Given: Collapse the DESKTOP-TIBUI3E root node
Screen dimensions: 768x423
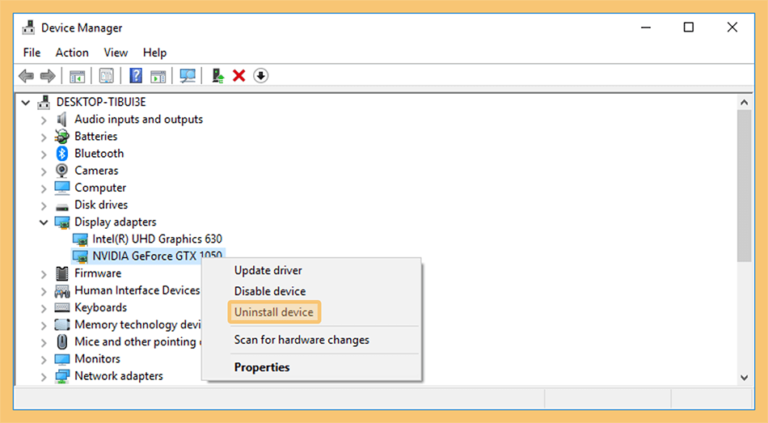Looking at the screenshot, I should tap(26, 102).
